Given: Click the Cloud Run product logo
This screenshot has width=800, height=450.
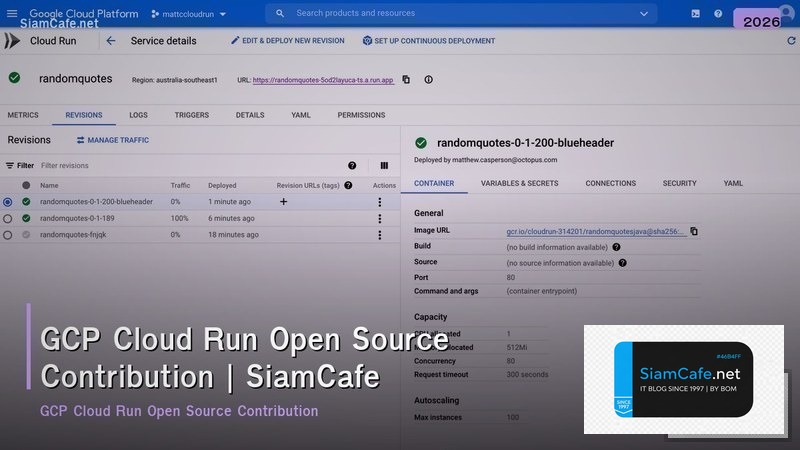Looking at the screenshot, I should [12, 41].
